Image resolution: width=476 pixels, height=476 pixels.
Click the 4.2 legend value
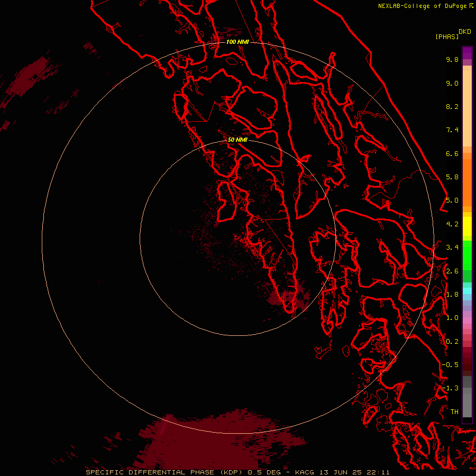click(452, 224)
